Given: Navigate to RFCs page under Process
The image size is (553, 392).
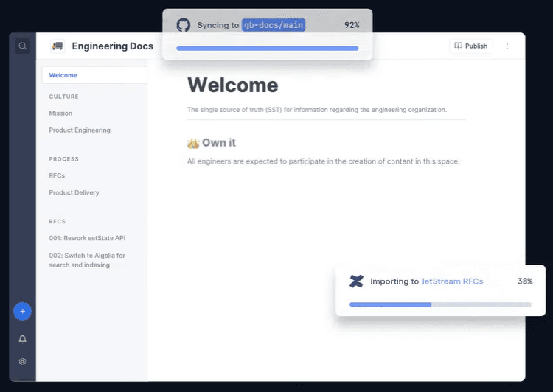Looking at the screenshot, I should (57, 176).
